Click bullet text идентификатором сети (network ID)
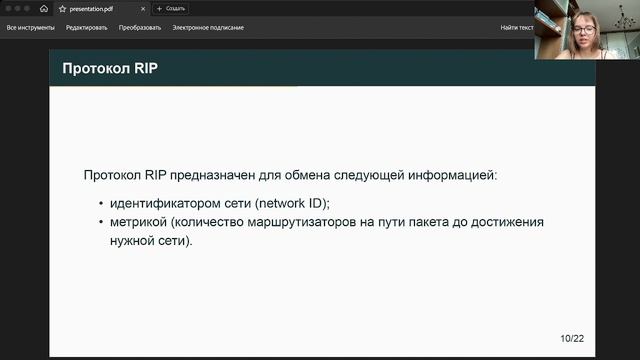Screen dimensions: 640x360 [x=220, y=203]
